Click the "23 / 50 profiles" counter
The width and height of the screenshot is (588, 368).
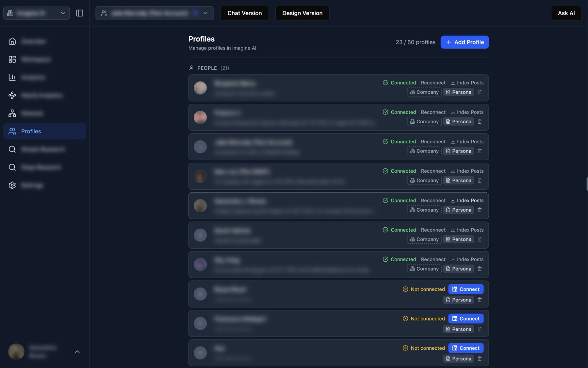pyautogui.click(x=416, y=42)
